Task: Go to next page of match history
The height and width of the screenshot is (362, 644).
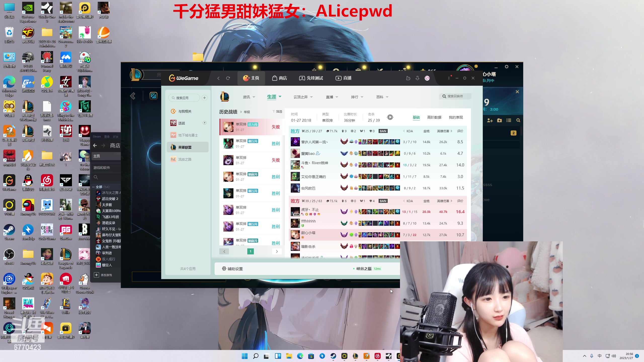Action: [277, 251]
